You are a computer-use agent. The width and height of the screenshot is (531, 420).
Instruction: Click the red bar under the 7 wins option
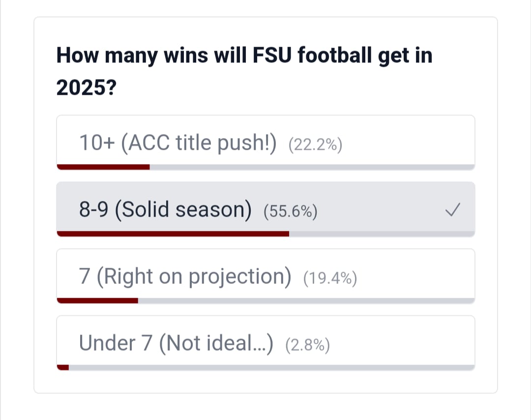point(97,301)
